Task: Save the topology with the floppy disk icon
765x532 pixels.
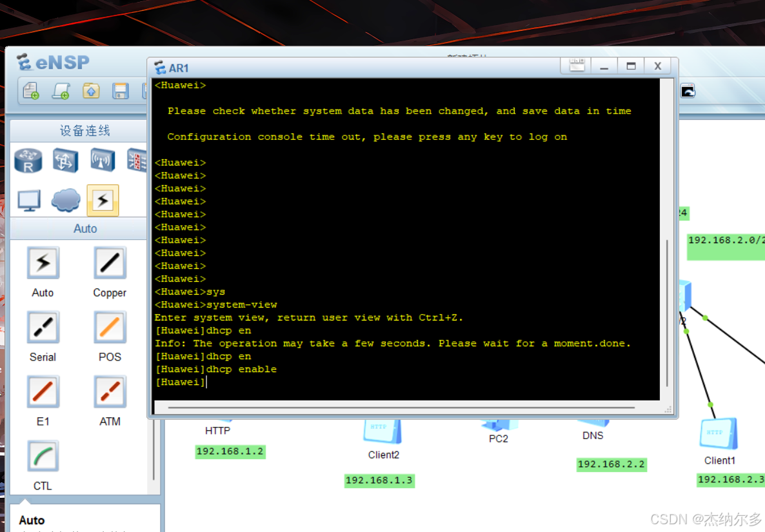Action: click(121, 91)
